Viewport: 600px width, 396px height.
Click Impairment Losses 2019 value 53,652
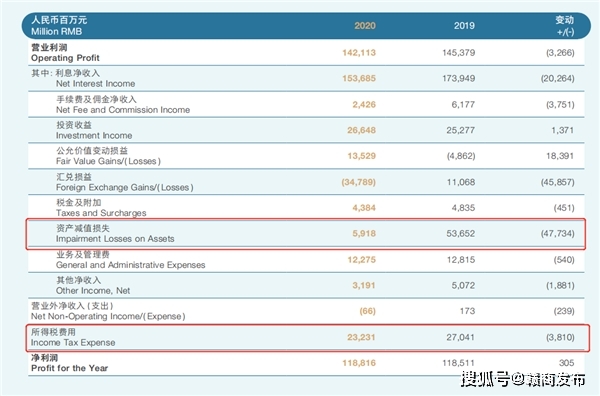coord(460,233)
